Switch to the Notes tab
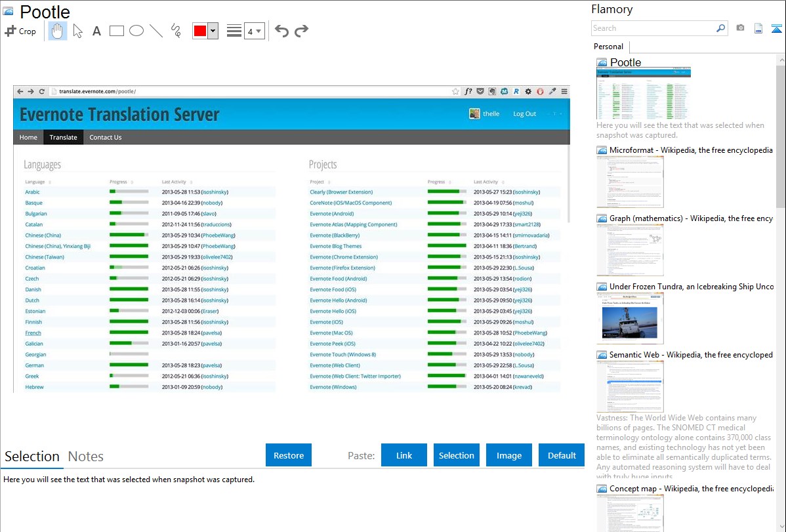This screenshot has width=786, height=532. [x=86, y=457]
